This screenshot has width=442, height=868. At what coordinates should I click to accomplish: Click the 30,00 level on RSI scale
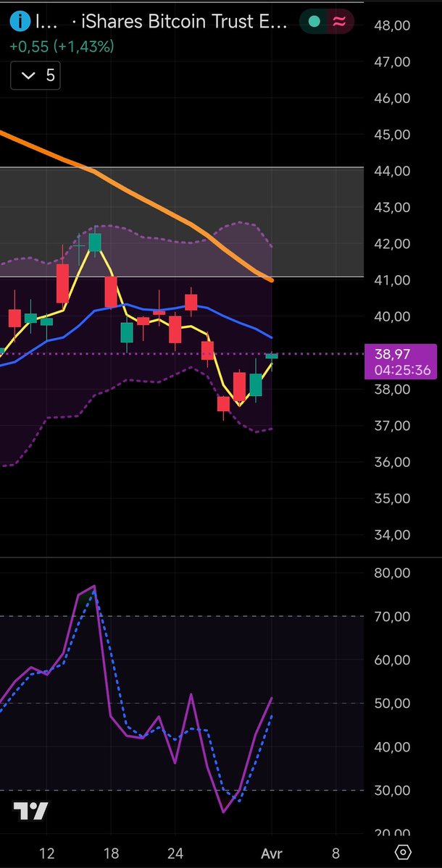392,791
